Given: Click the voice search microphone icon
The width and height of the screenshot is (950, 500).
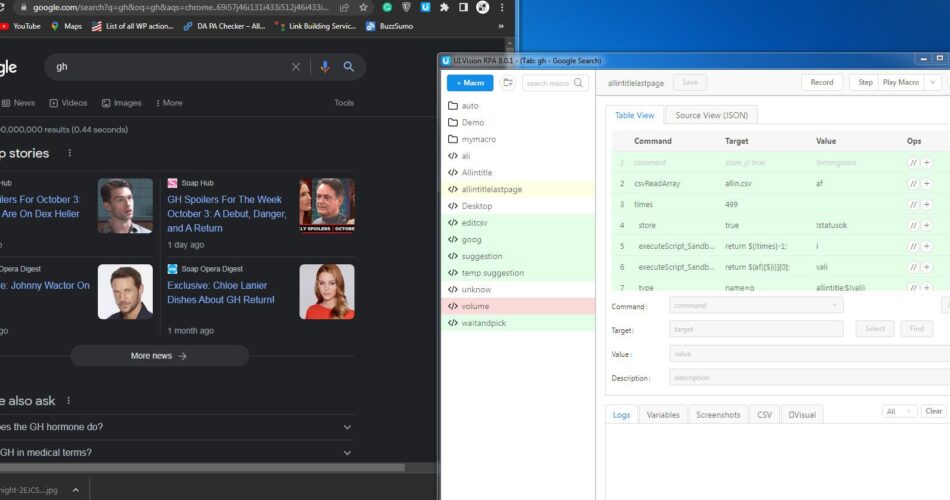Looking at the screenshot, I should (324, 67).
